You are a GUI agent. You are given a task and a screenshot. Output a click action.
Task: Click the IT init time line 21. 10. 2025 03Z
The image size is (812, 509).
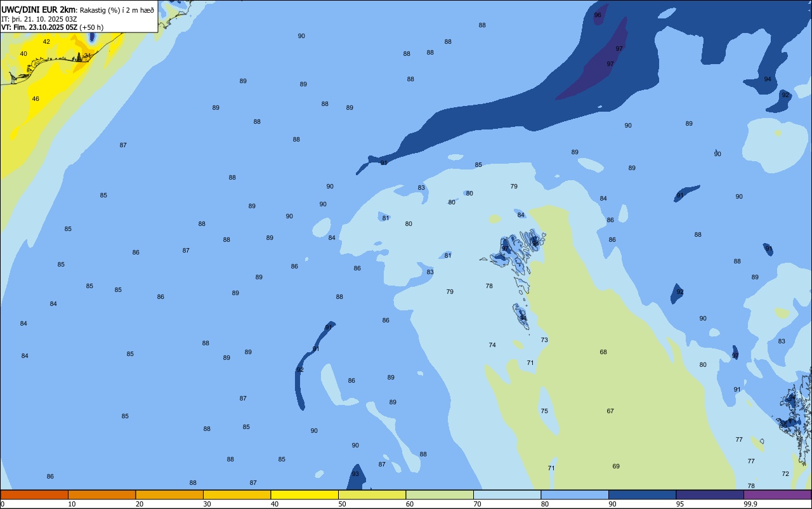[39, 18]
